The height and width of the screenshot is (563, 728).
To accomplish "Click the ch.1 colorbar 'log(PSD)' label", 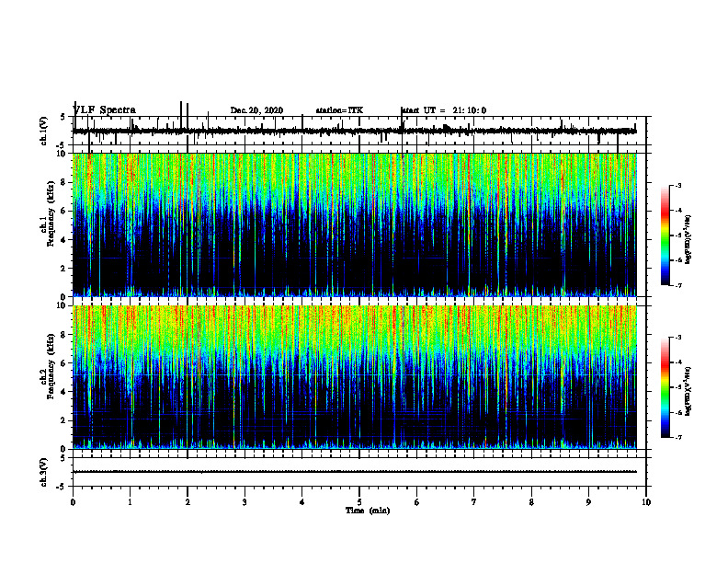I will point(688,240).
